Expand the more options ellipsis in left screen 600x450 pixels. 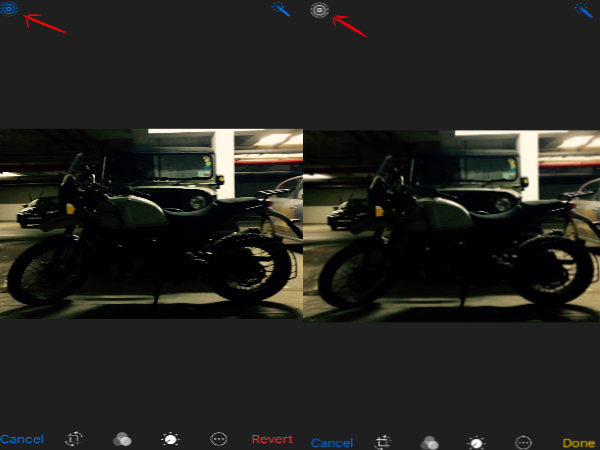(x=219, y=439)
